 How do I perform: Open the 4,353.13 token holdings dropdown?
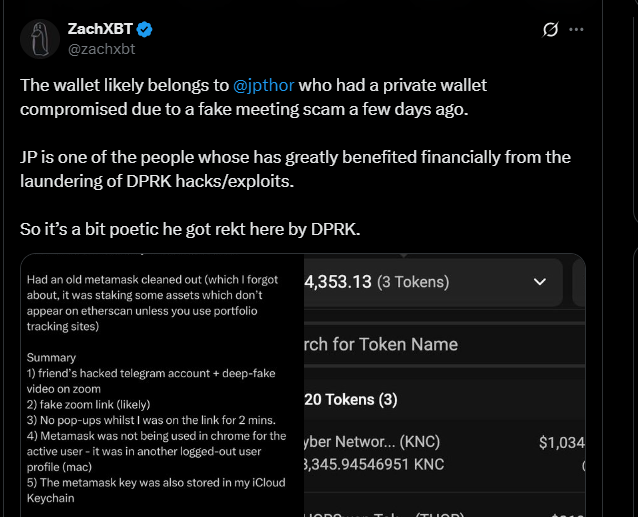(x=433, y=282)
